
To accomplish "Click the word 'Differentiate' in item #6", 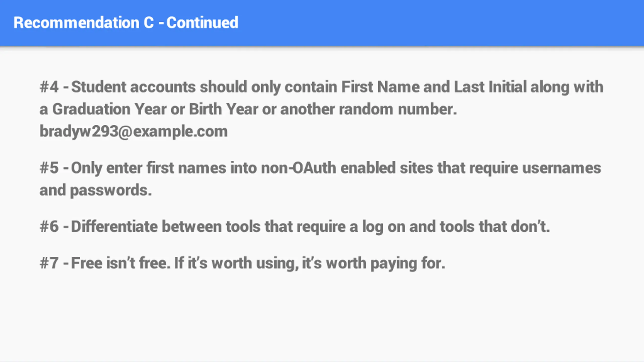I will click(x=114, y=227).
